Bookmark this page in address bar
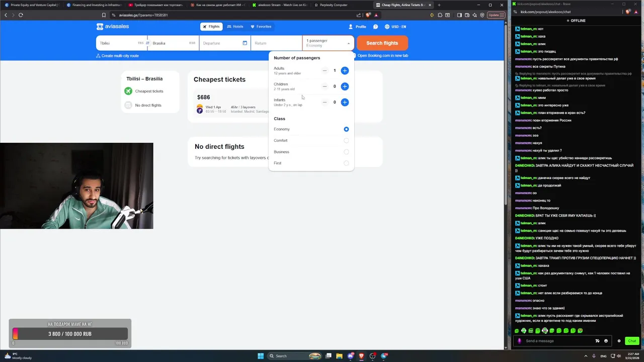This screenshot has height=362, width=644. click(x=104, y=15)
